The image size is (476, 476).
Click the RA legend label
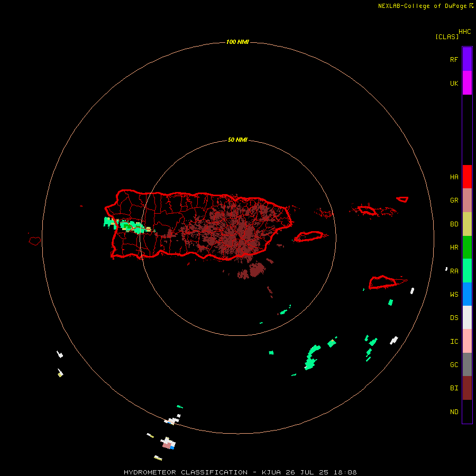(x=454, y=271)
